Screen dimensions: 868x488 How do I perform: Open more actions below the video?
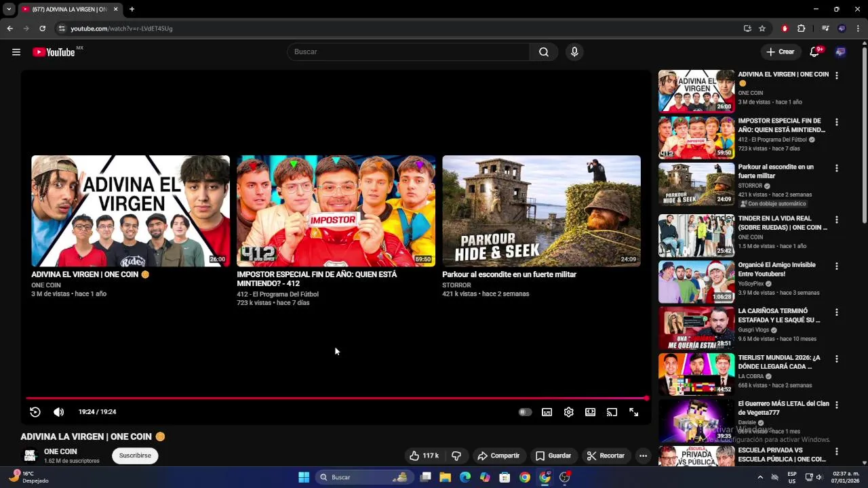point(643,455)
